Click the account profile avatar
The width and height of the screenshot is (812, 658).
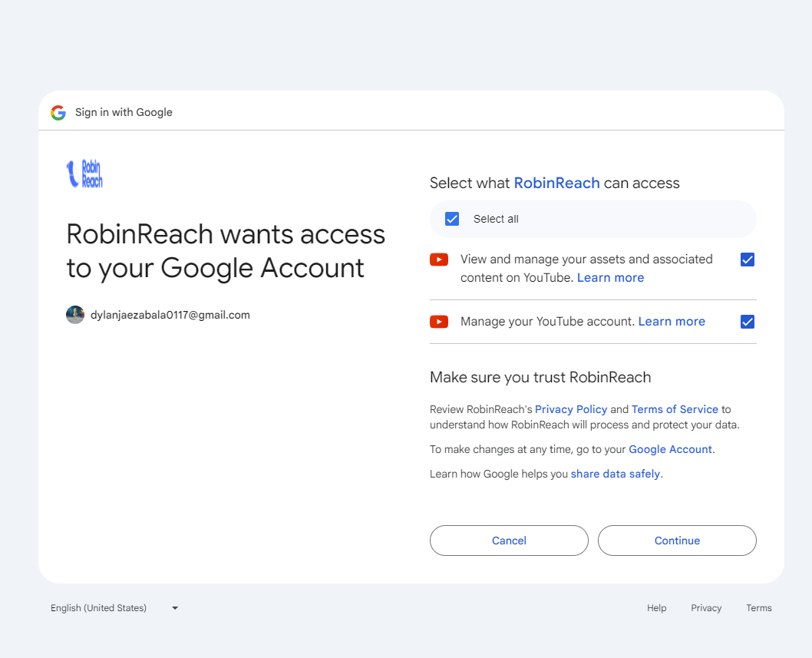(75, 315)
